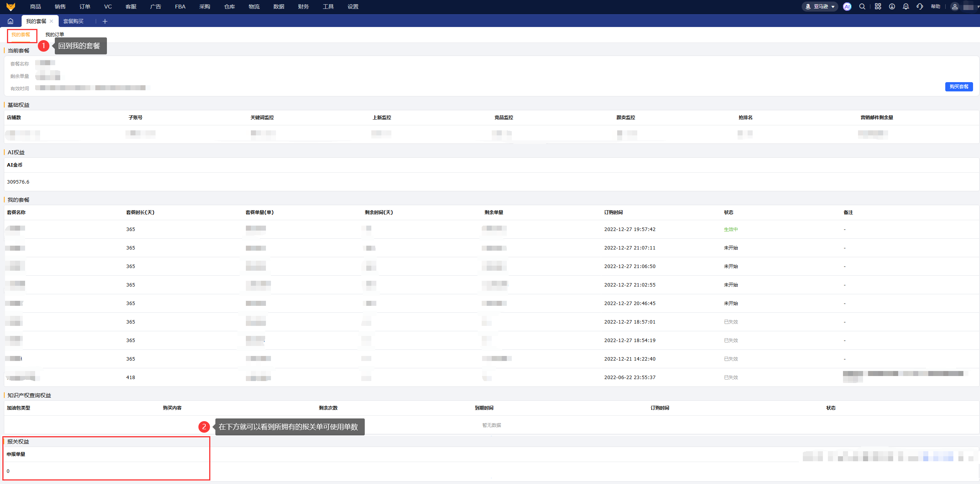Click the 帮助 link
This screenshot has width=980, height=484.
[936, 7]
